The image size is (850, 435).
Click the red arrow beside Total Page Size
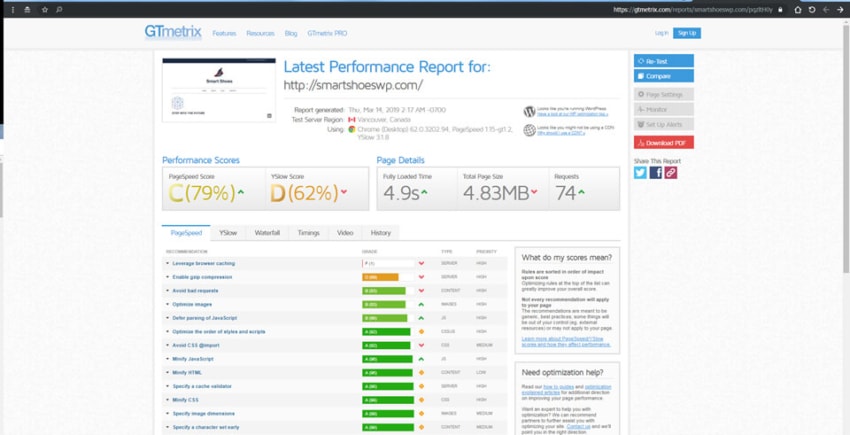(x=534, y=191)
